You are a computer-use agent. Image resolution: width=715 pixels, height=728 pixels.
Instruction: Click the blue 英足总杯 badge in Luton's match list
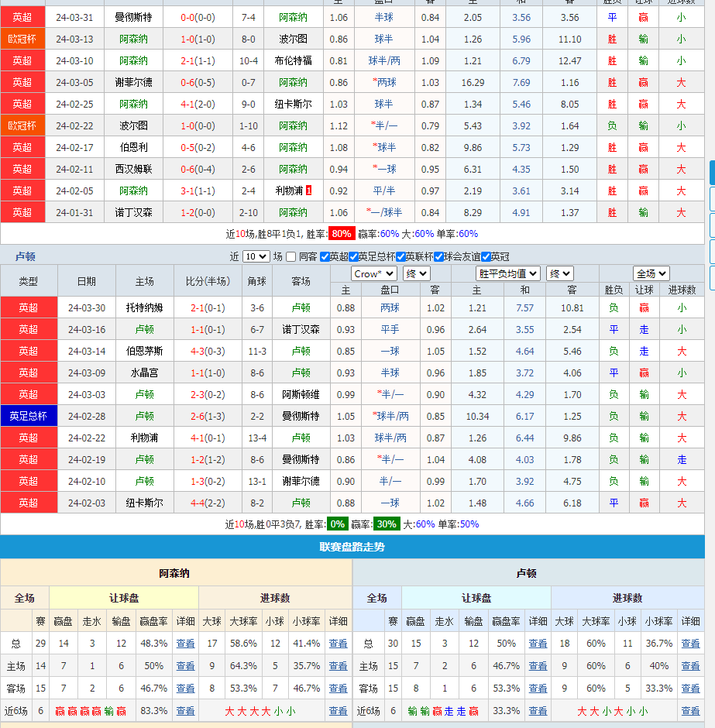[x=29, y=416]
